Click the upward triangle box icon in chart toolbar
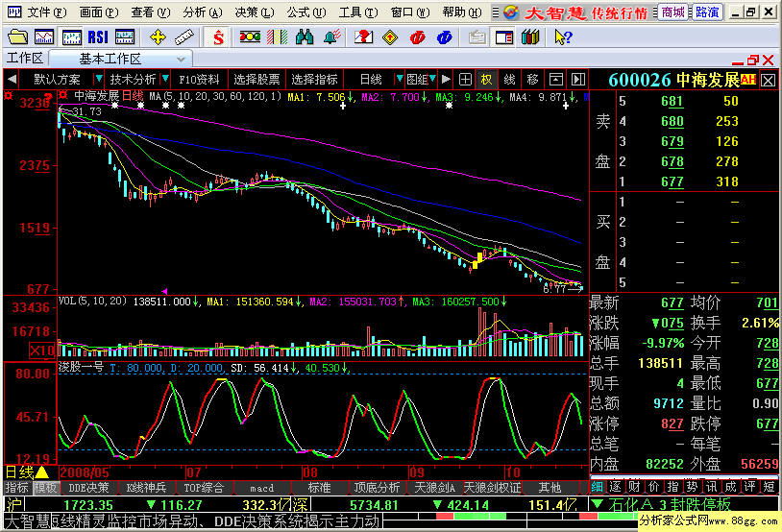Image resolution: width=782 pixels, height=532 pixels. (x=556, y=80)
